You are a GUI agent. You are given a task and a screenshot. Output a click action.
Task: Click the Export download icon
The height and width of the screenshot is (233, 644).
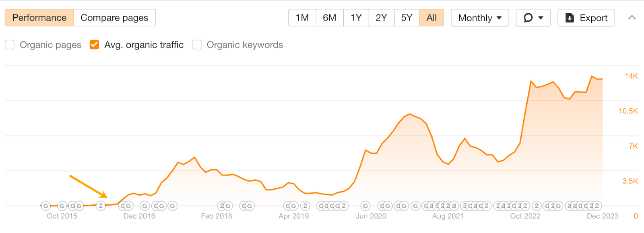click(x=570, y=18)
